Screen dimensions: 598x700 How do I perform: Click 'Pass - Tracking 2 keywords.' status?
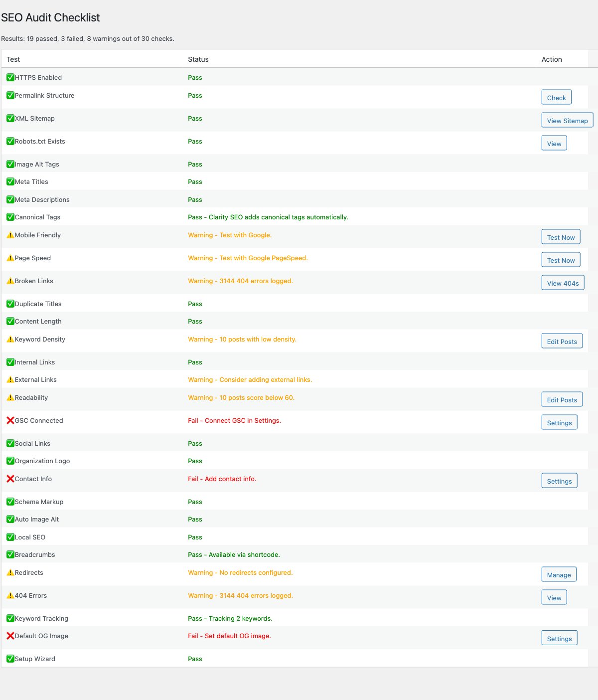[x=230, y=618]
